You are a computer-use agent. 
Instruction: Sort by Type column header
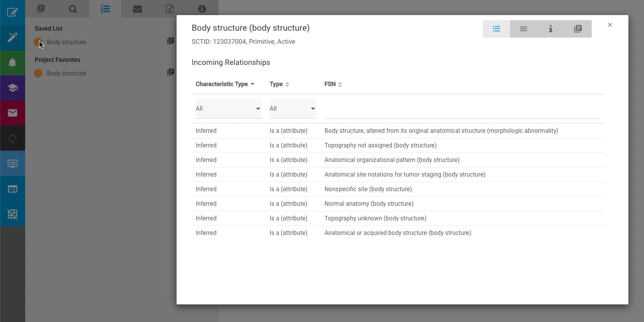[x=279, y=84]
